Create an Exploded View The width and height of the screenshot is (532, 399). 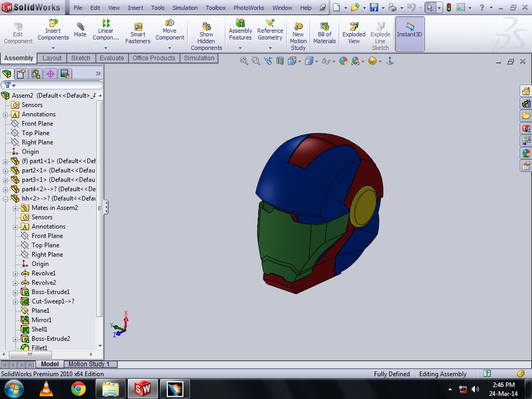coord(354,33)
